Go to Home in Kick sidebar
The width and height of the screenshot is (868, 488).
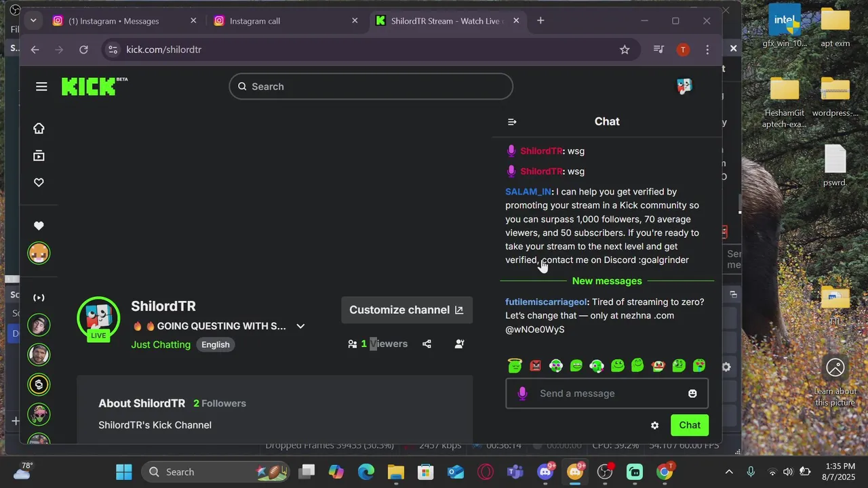click(39, 129)
